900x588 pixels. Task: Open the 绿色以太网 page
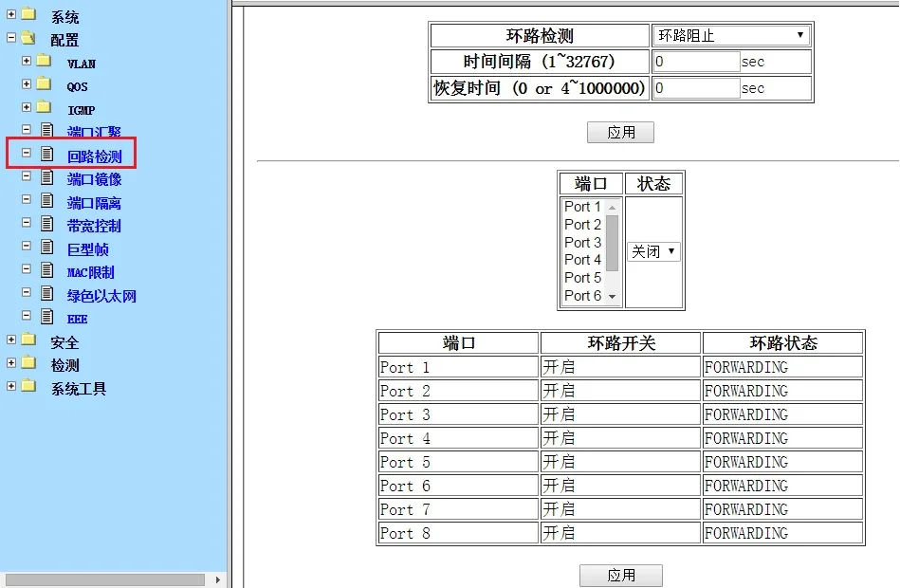[101, 296]
